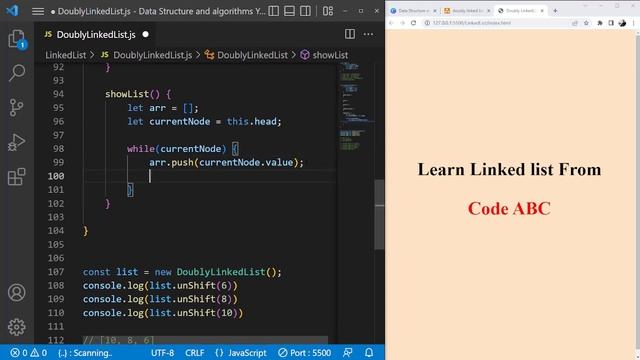Open the feedback icon in status bar
Image resolution: width=640 pixels, height=360 pixels.
tap(348, 353)
